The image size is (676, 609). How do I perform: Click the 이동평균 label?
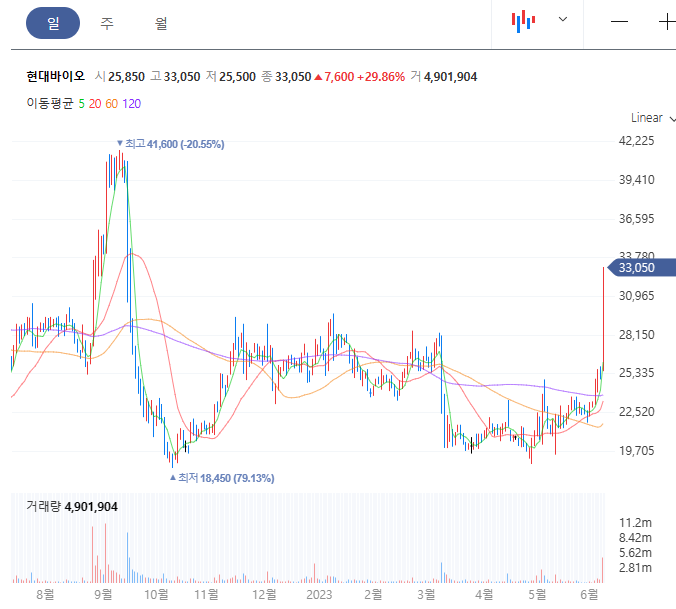[50, 103]
